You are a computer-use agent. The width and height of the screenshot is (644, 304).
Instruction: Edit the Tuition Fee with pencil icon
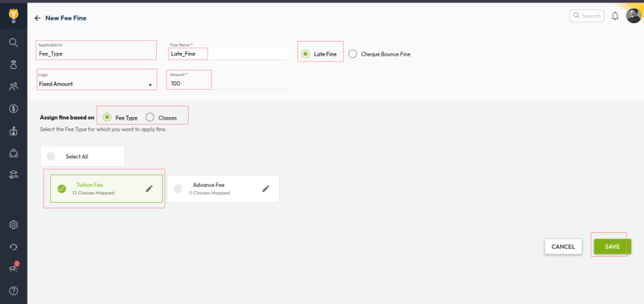coord(149,188)
